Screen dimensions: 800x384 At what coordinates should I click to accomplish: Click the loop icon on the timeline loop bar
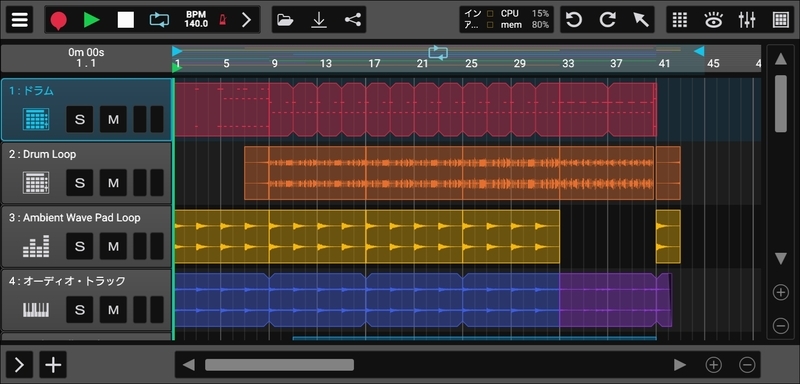point(438,52)
